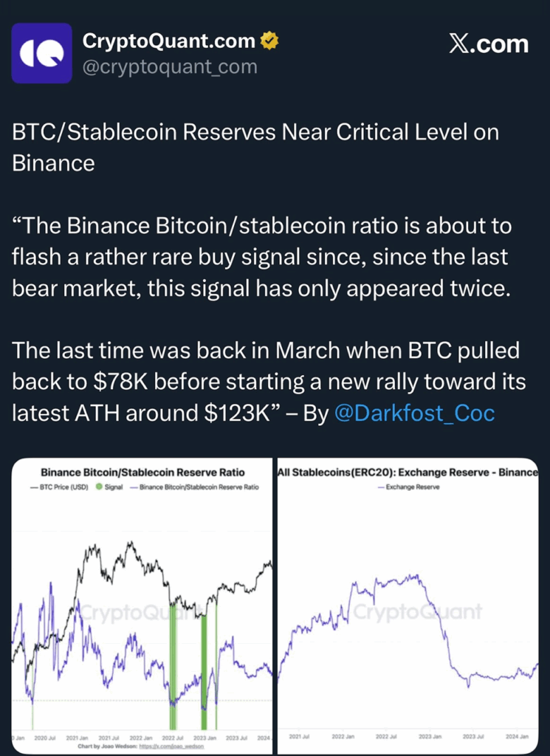Open the @Darkfost_Coc mention link

click(x=415, y=413)
